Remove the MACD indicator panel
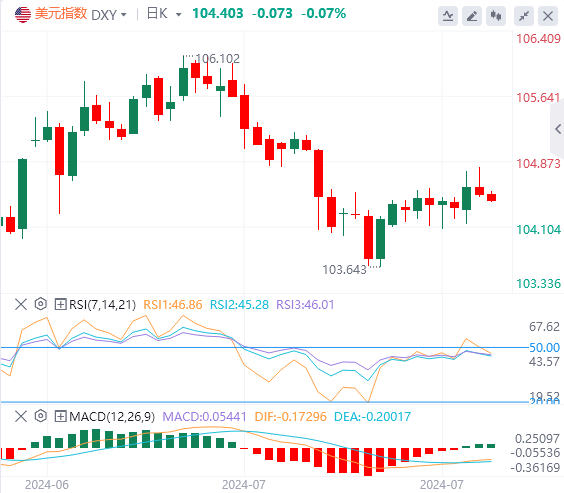 pyautogui.click(x=21, y=416)
